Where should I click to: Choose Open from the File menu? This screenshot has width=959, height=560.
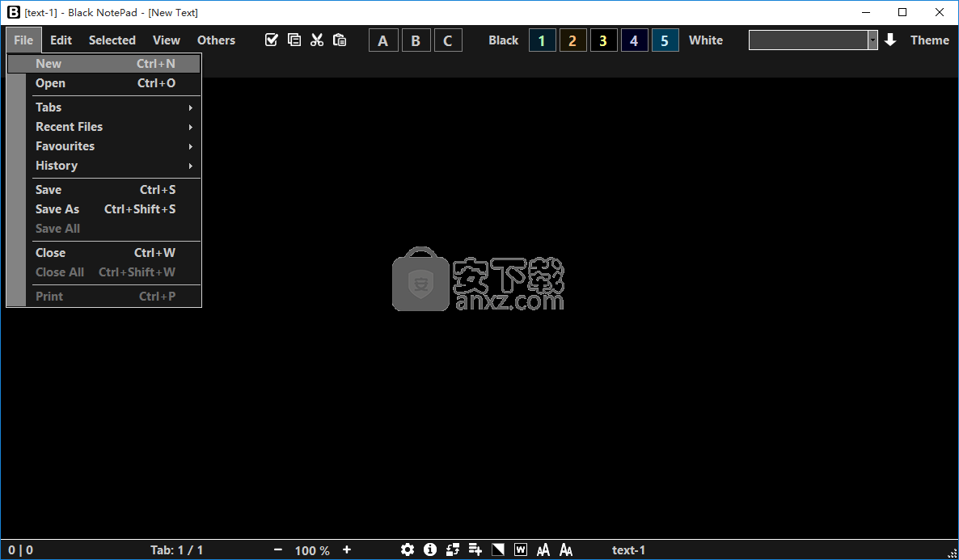(104, 83)
